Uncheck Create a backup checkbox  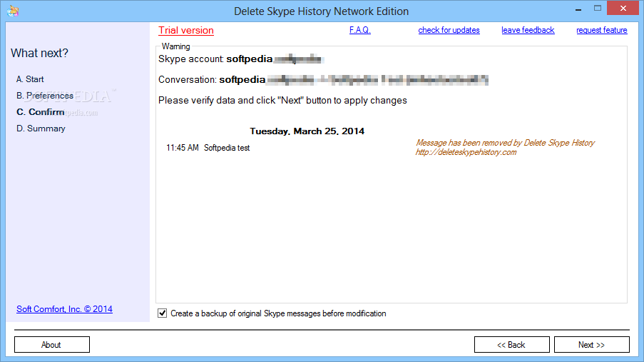pos(162,313)
